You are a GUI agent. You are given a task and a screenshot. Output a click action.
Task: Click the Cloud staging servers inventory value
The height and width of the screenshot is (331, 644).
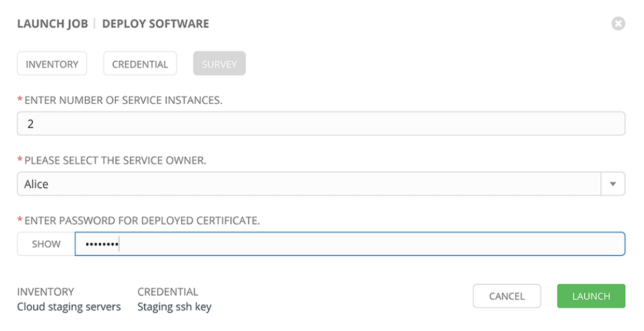click(x=69, y=307)
